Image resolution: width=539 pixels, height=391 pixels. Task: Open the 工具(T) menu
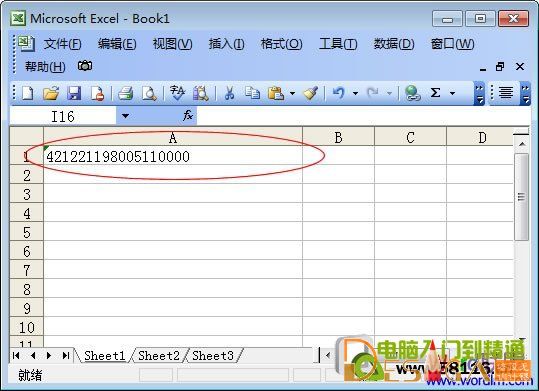pyautogui.click(x=338, y=44)
